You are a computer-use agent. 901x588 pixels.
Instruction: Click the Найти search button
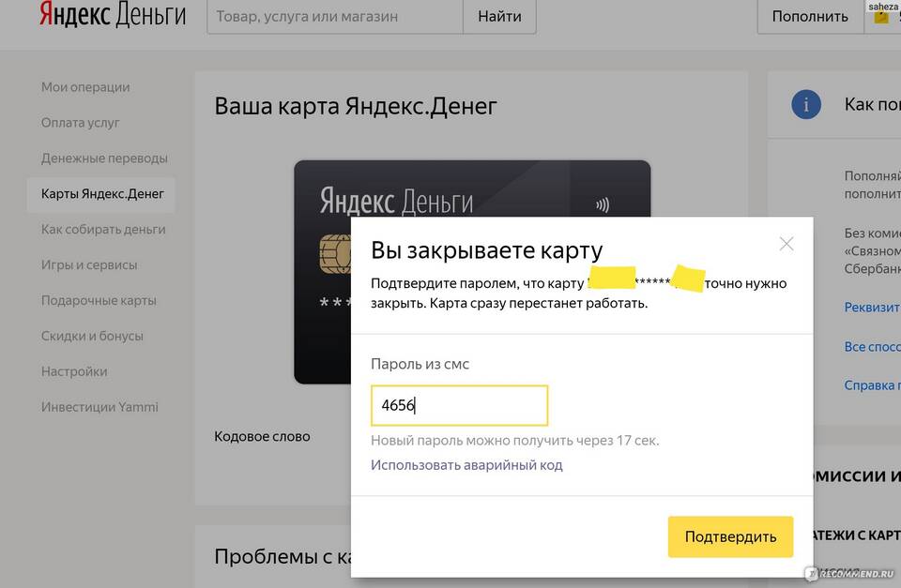click(x=499, y=16)
